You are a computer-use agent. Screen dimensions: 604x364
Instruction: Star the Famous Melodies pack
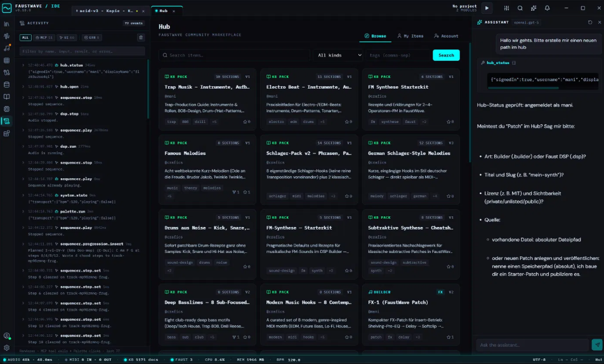pyautogui.click(x=247, y=192)
